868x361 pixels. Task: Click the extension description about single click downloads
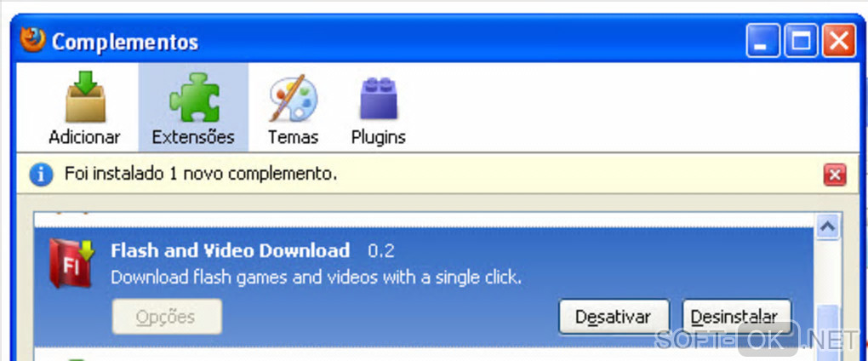pyautogui.click(x=316, y=278)
